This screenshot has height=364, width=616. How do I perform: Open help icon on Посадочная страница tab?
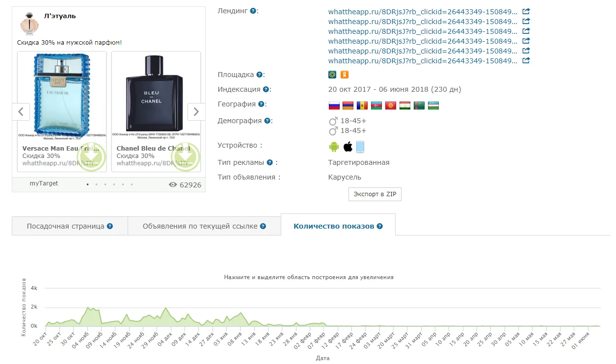[110, 226]
